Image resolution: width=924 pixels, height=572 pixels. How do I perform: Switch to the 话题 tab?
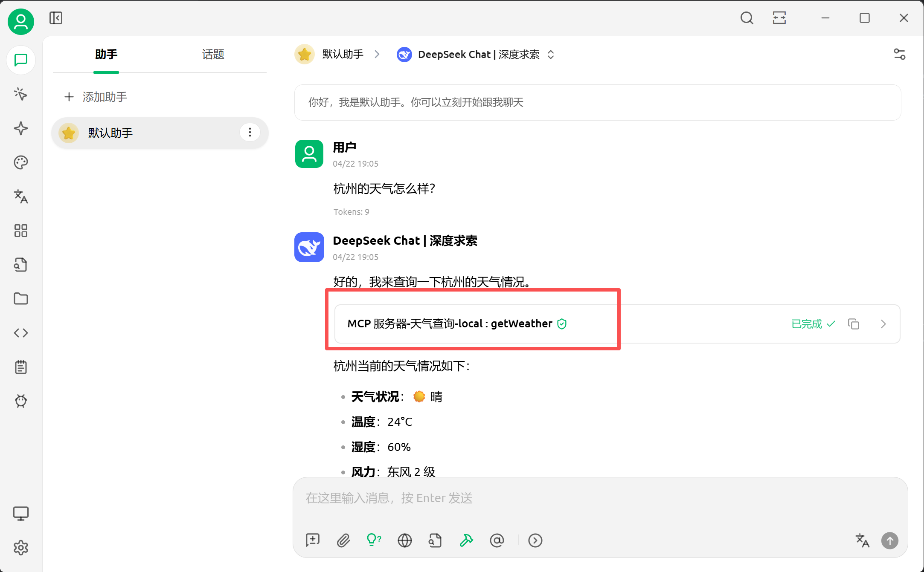tap(213, 55)
